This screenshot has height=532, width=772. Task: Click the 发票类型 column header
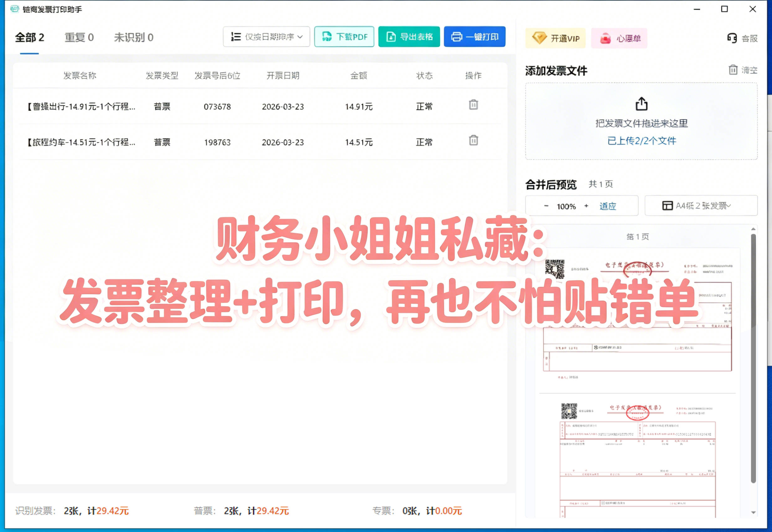click(x=162, y=76)
